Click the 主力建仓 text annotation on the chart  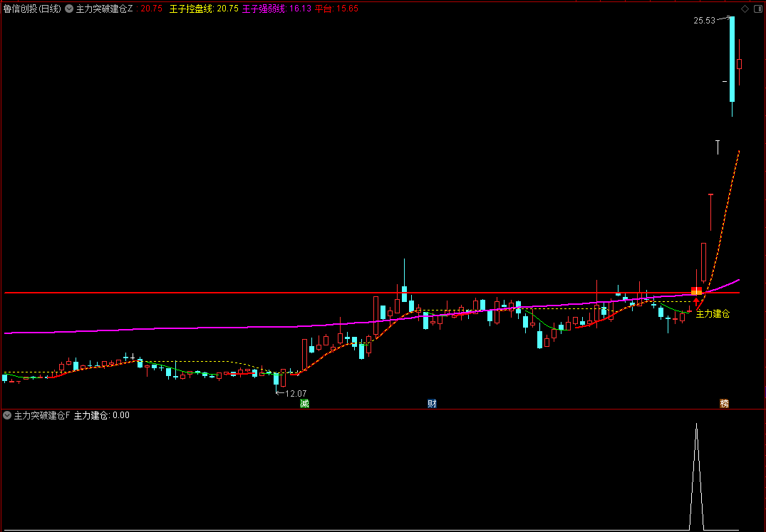click(713, 313)
